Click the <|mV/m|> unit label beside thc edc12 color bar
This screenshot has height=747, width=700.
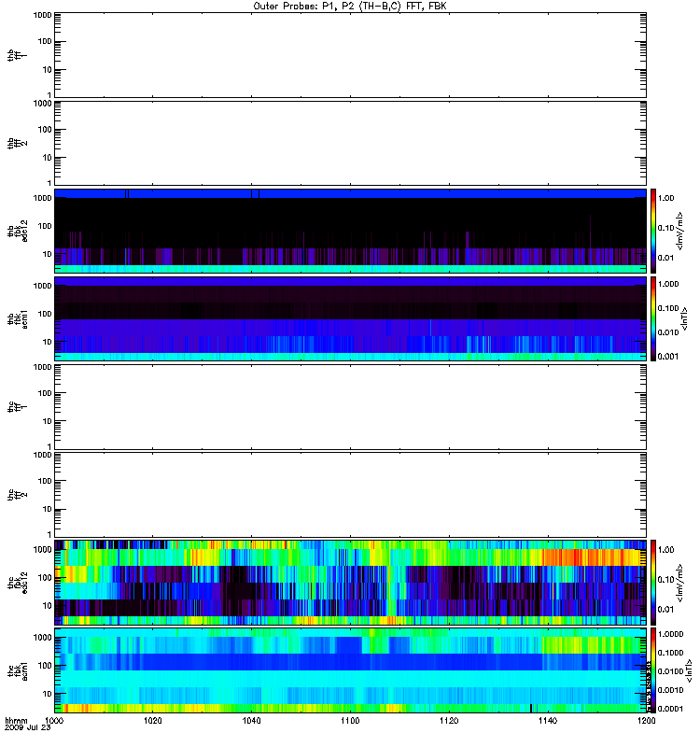coord(680,582)
